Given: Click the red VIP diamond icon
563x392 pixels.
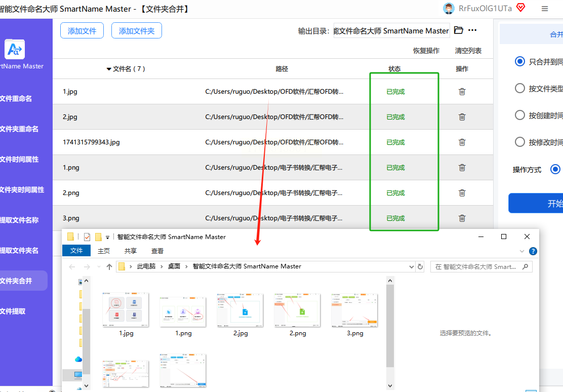Looking at the screenshot, I should click(520, 8).
